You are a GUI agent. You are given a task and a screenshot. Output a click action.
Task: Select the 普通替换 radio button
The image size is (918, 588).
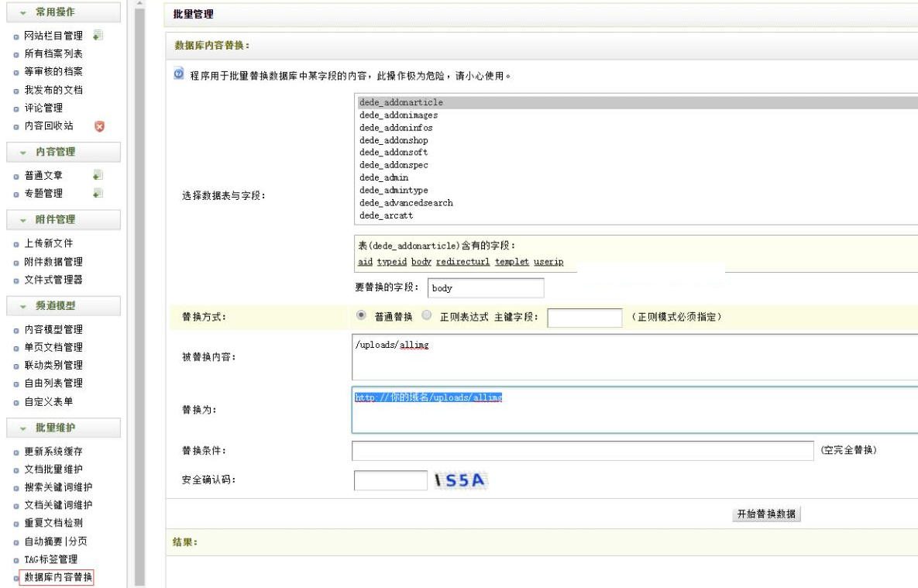pos(361,316)
